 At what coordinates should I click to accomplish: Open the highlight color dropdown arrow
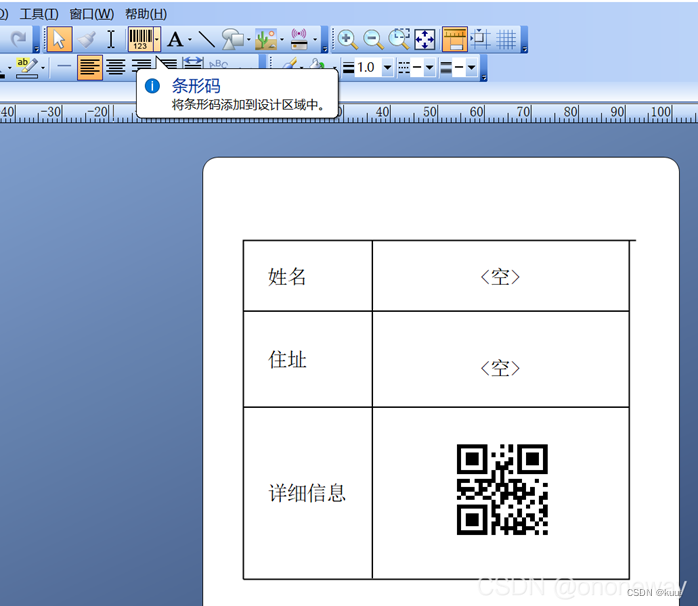click(x=43, y=68)
